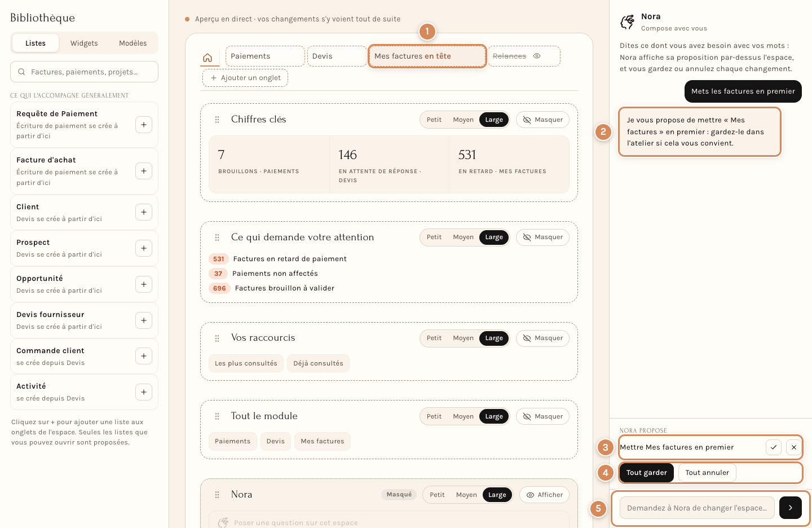Open the Modèles library tab
Image resolution: width=812 pixels, height=528 pixels.
(x=133, y=43)
